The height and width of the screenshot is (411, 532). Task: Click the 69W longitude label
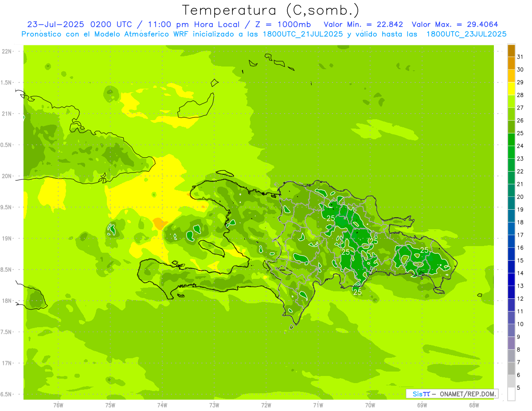click(422, 405)
